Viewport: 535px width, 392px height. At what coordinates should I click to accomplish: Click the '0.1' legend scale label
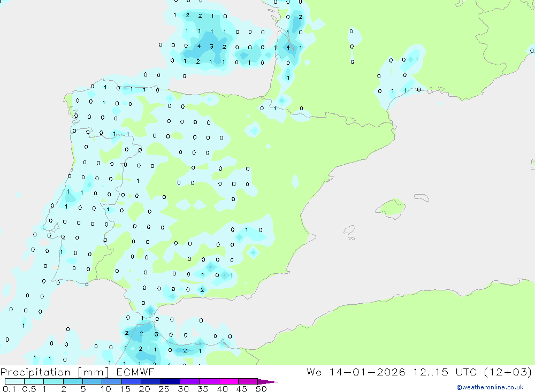[x=9, y=389]
